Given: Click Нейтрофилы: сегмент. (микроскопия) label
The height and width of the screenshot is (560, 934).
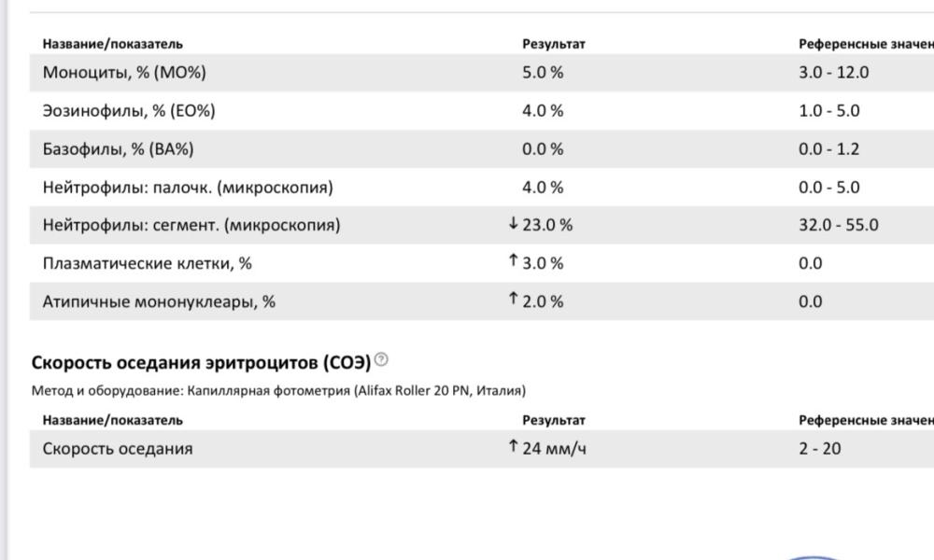Looking at the screenshot, I should point(191,225).
